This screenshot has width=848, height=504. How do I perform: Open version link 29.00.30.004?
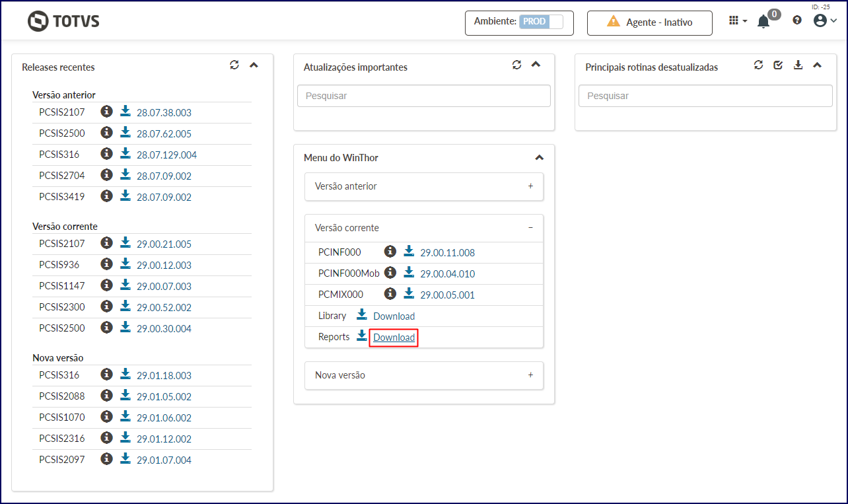[164, 328]
